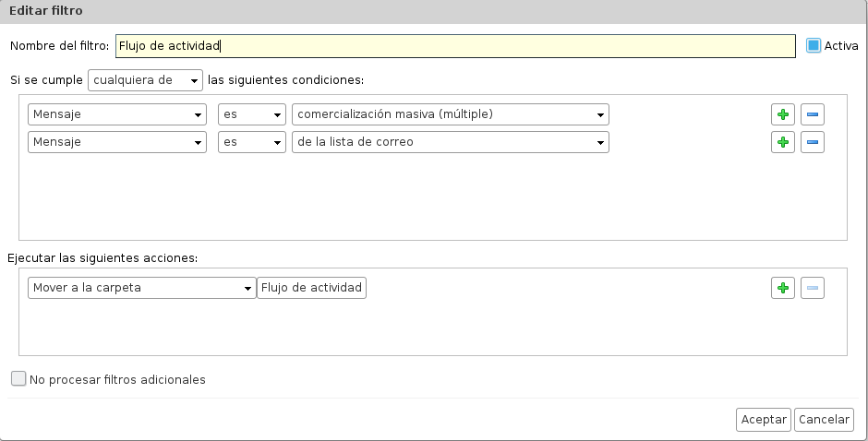The width and height of the screenshot is (868, 441).
Task: Remove the lista de correo condition row
Action: tap(812, 142)
